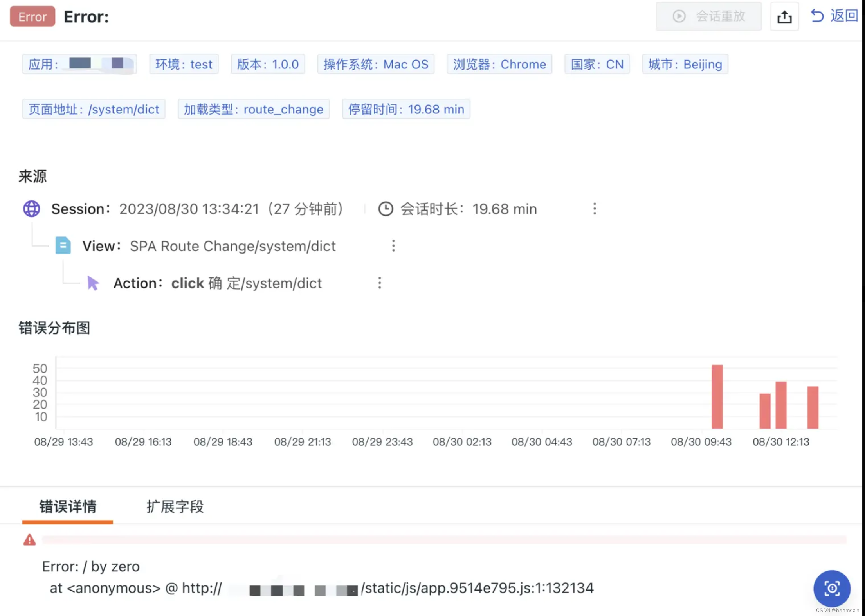Click the 页面地址: /system/dict chip
The width and height of the screenshot is (865, 616).
pos(94,109)
